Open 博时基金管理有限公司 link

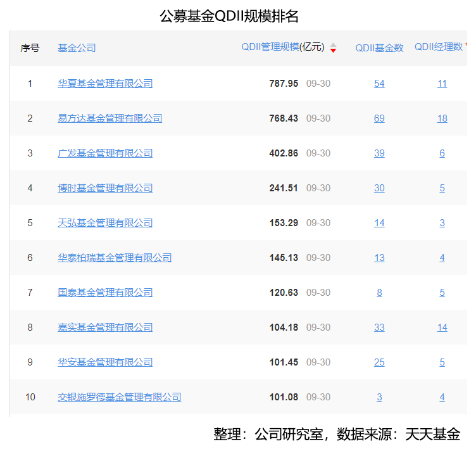tap(105, 188)
